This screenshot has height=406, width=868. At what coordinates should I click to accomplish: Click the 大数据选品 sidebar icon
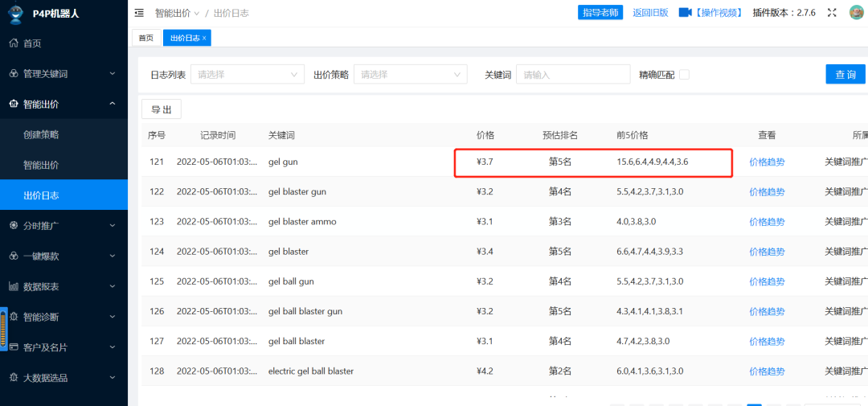14,378
